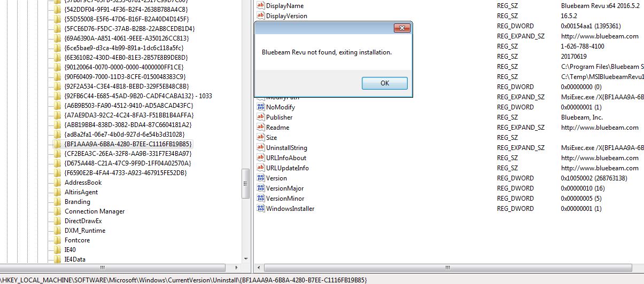The width and height of the screenshot is (644, 284).
Task: Close the Bluebeam Revu not found dialog
Action: point(402,28)
